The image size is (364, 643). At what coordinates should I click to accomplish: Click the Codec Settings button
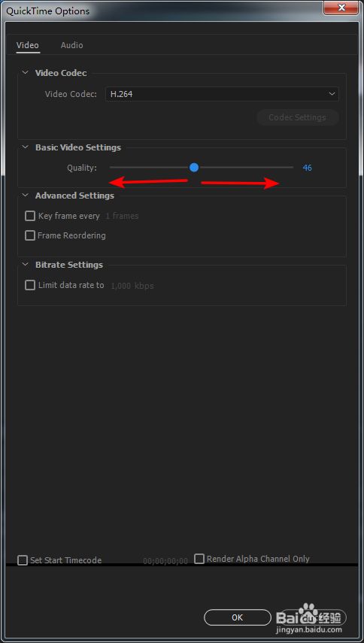[297, 117]
